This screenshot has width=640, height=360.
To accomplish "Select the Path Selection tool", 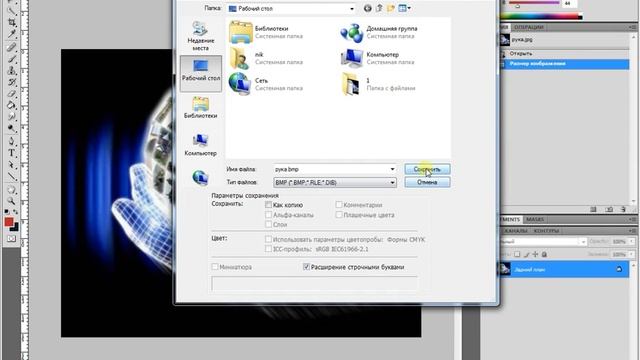I will 12,165.
